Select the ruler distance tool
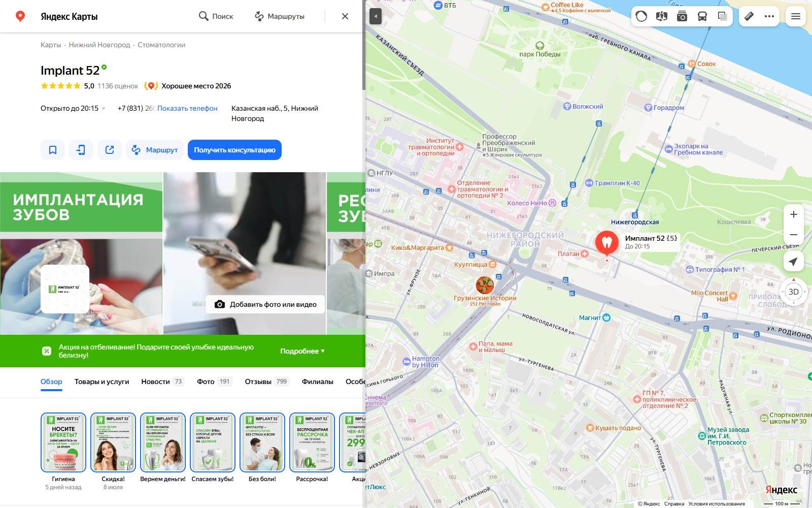Viewport: 812px width, 508px height. 749,16
